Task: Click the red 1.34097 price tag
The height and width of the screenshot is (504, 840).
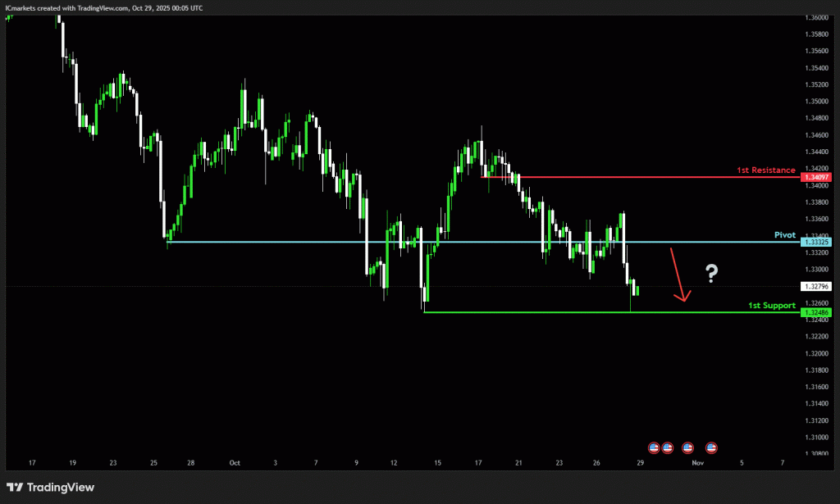Action: (x=818, y=177)
